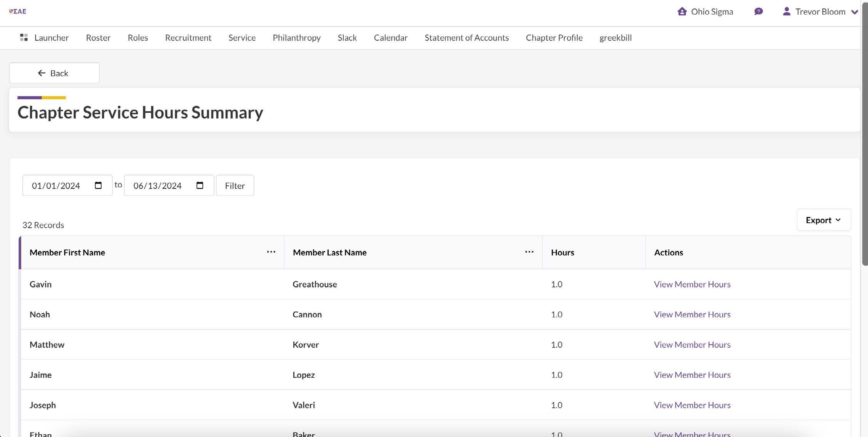Open the Philanthropy nav item
The image size is (868, 437).
[296, 38]
